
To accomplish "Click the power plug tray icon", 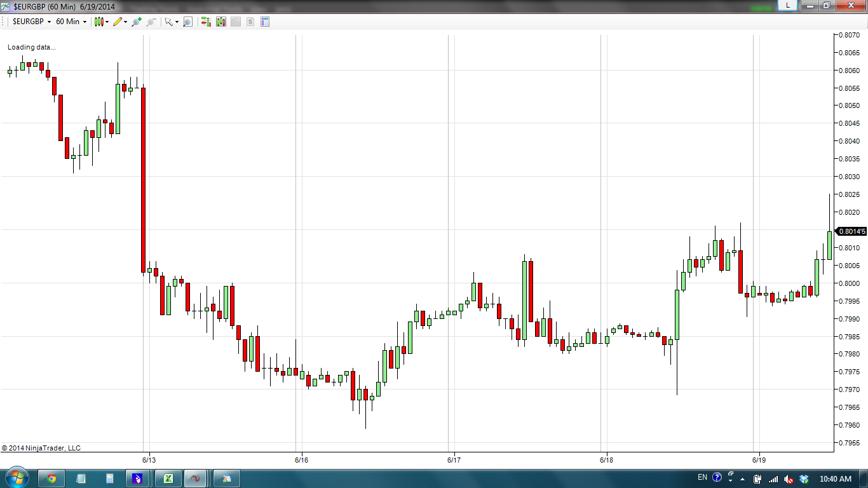I will (x=757, y=478).
